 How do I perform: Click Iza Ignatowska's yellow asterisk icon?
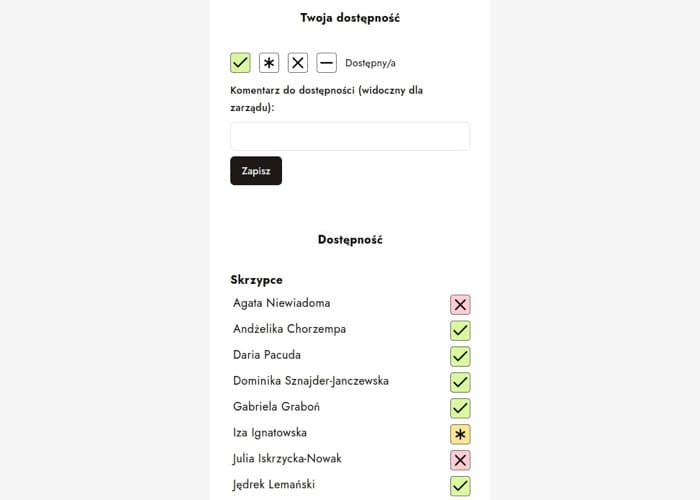pyautogui.click(x=460, y=434)
